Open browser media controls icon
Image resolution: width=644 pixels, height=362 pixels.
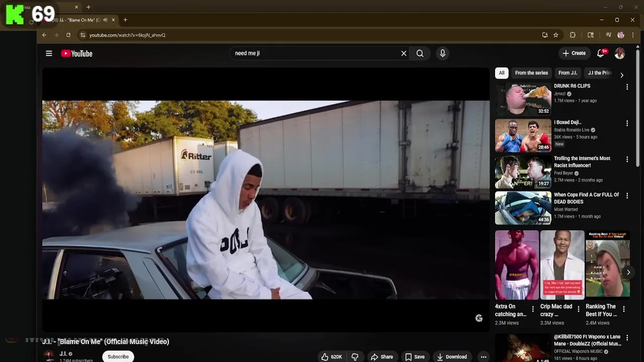(x=608, y=35)
